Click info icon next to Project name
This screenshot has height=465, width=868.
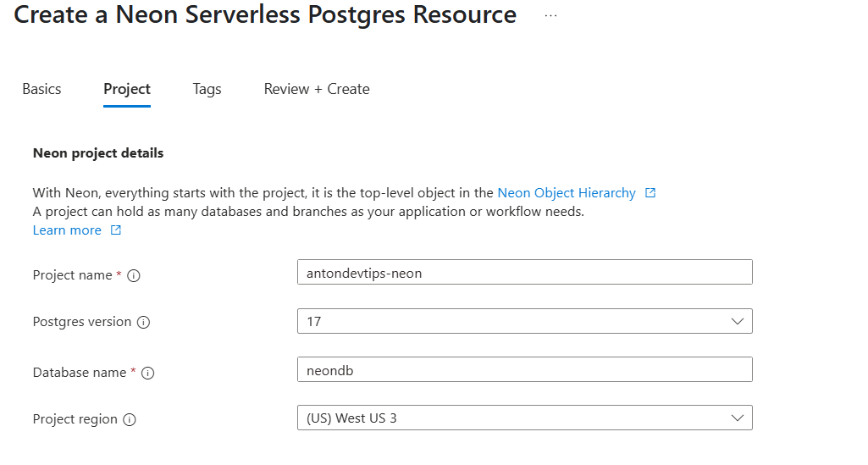click(x=134, y=275)
